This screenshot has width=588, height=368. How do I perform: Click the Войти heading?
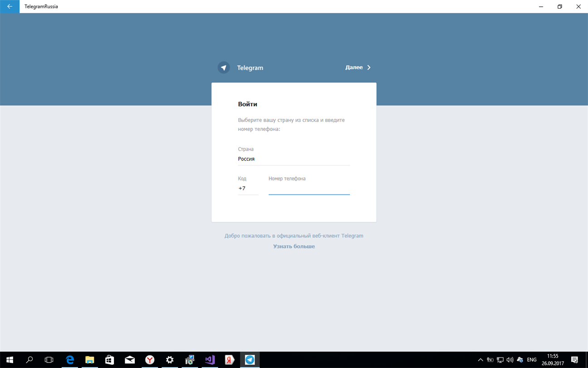248,104
